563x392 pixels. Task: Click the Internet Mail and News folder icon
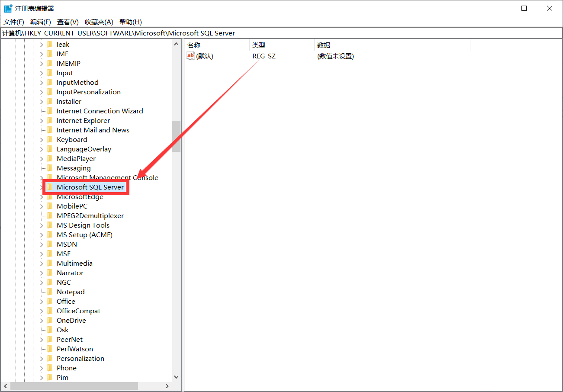tap(50, 130)
